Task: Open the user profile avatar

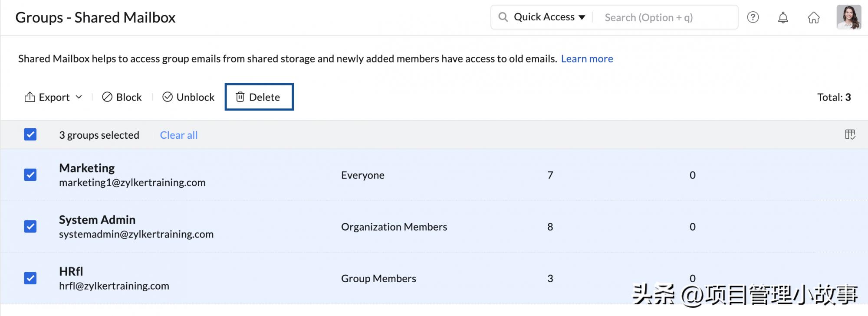Action: pyautogui.click(x=848, y=17)
